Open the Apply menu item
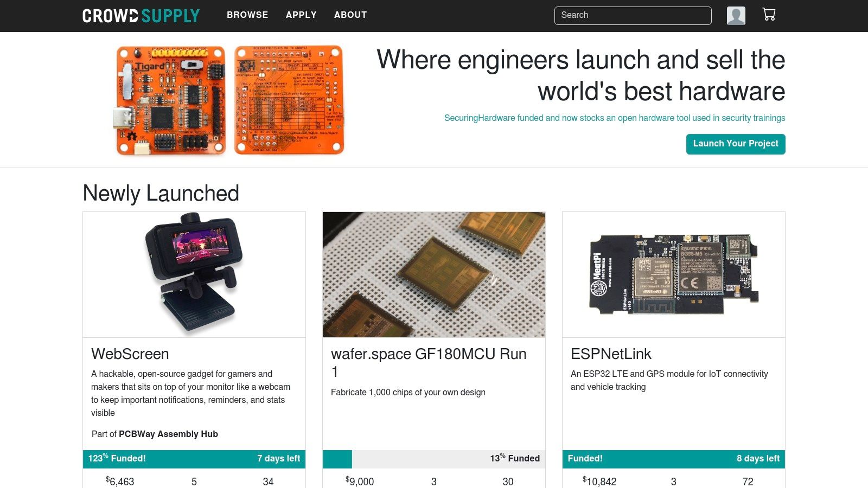Viewport: 868px width, 488px height. pos(301,15)
